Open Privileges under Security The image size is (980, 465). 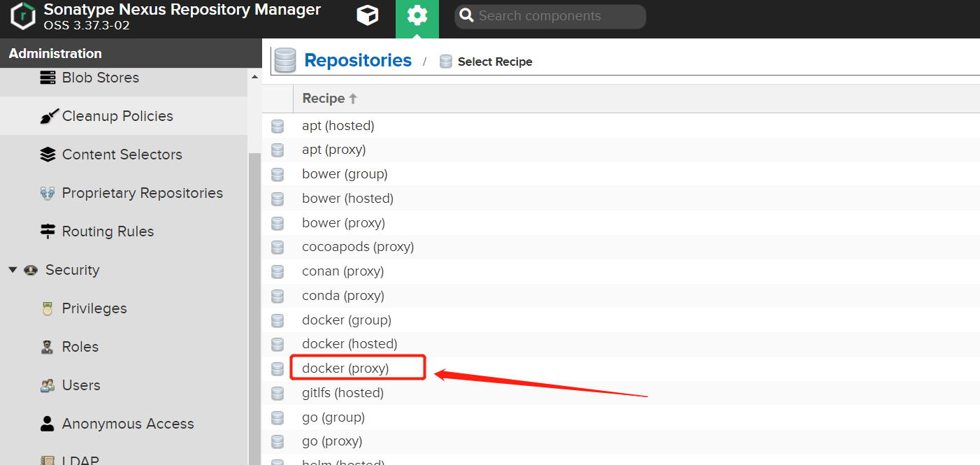pyautogui.click(x=94, y=308)
